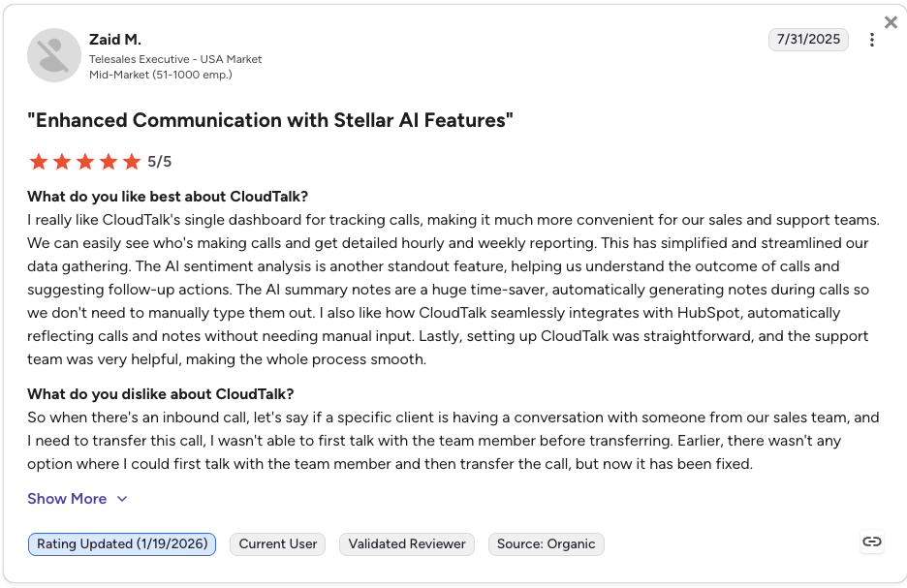Click the Current User tag
This screenshot has width=907, height=588.
coord(278,544)
